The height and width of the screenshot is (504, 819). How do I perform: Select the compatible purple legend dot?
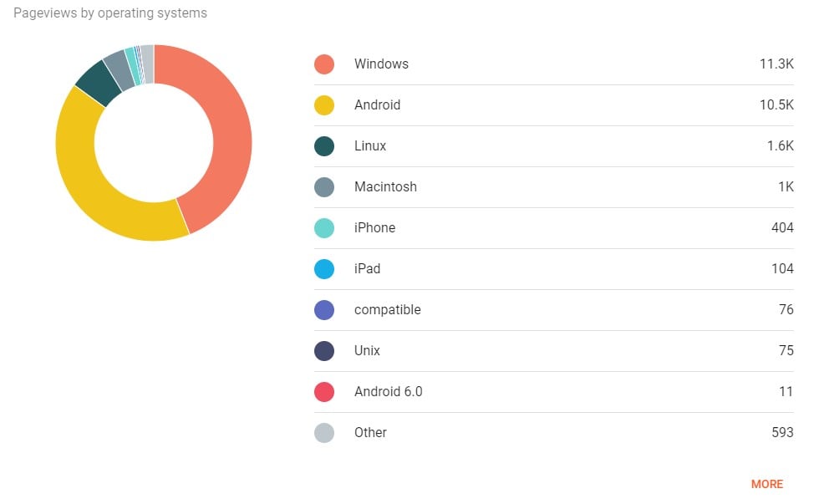tap(324, 310)
